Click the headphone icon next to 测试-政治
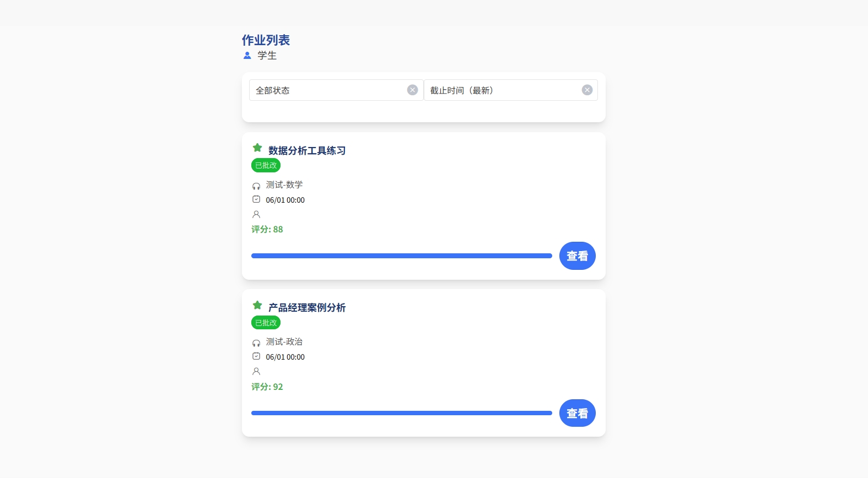This screenshot has width=868, height=478. pyautogui.click(x=256, y=343)
